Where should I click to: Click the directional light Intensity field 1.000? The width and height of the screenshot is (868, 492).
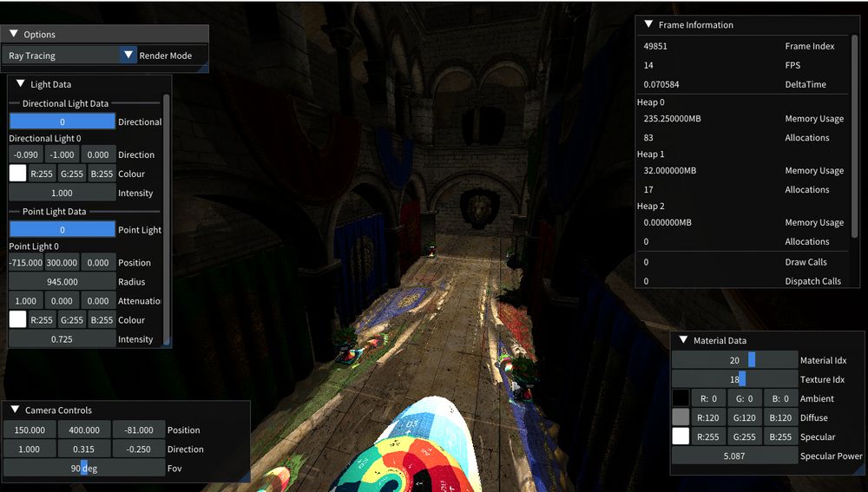pyautogui.click(x=62, y=193)
